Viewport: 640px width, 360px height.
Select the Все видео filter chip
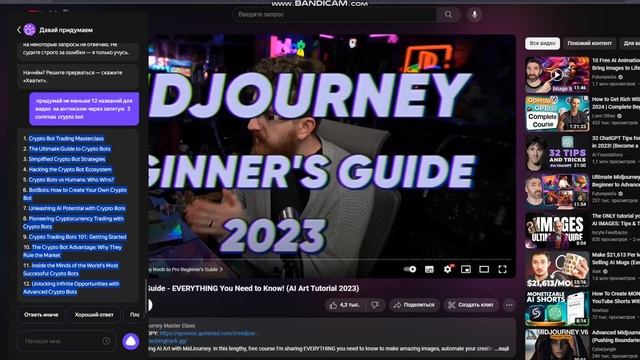click(x=542, y=43)
